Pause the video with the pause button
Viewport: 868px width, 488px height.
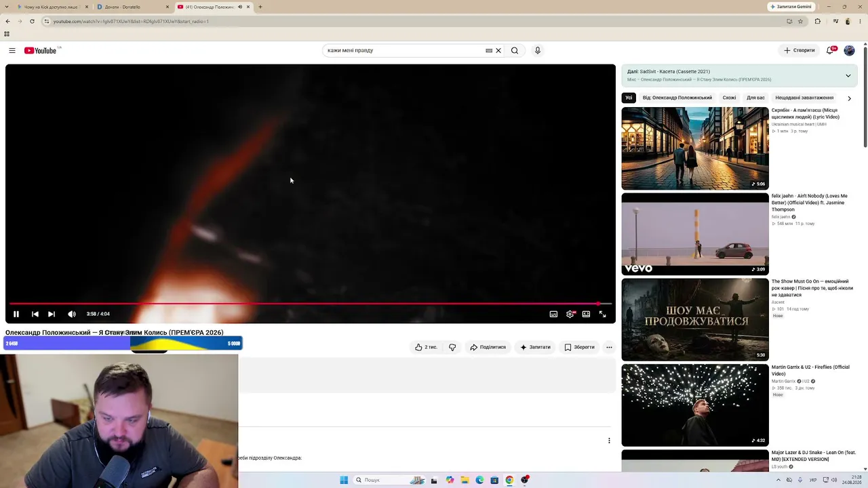click(x=16, y=314)
